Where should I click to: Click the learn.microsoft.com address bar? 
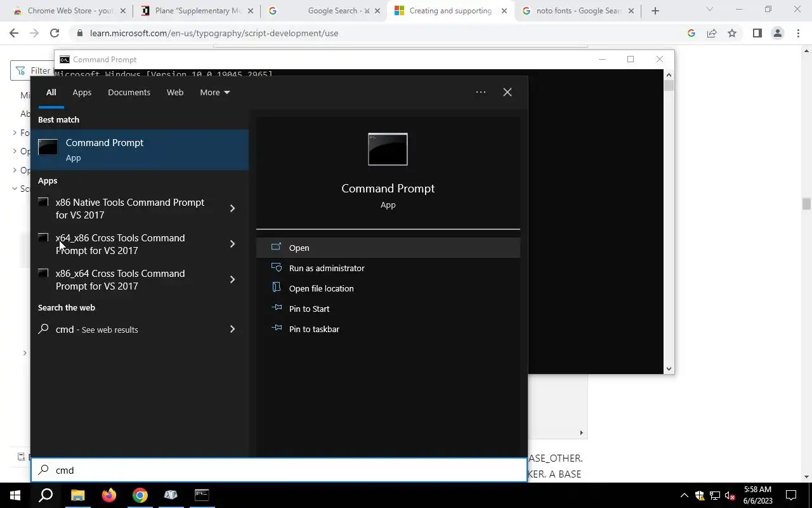[x=381, y=33]
